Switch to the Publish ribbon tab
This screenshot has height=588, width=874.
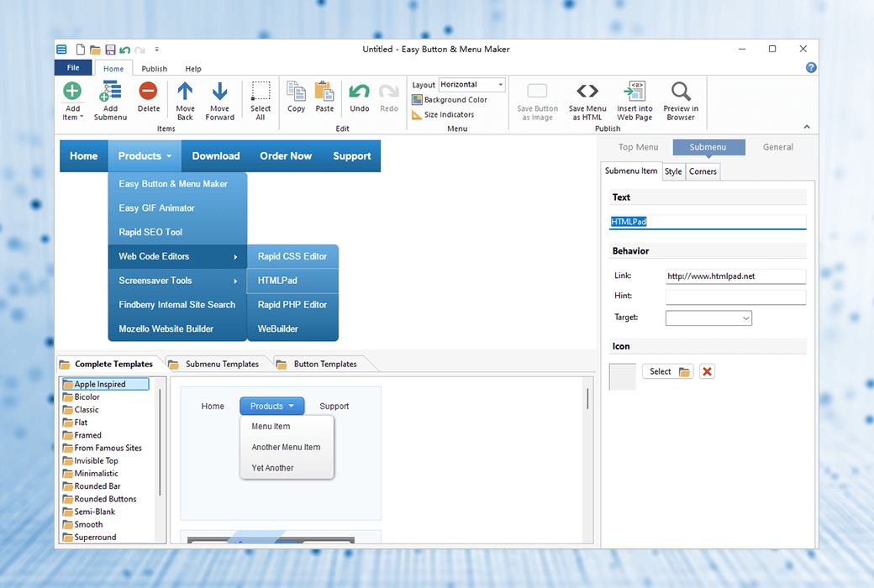(155, 69)
